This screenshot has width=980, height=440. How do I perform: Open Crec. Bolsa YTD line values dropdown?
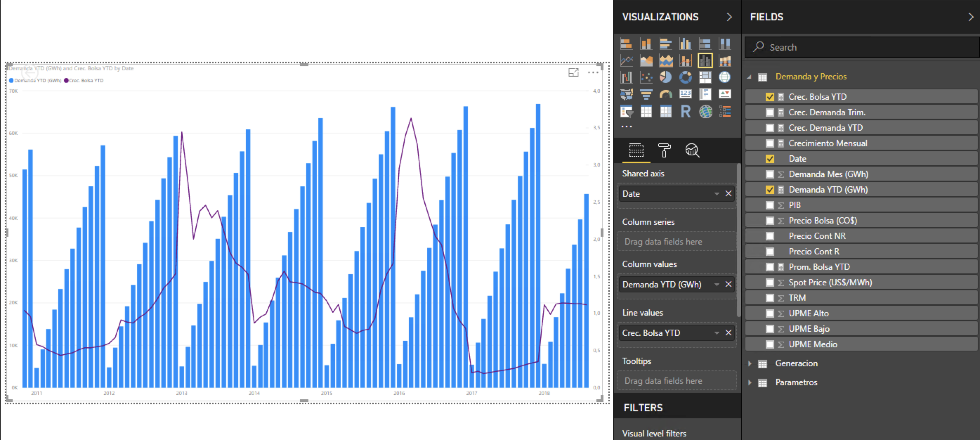point(716,333)
